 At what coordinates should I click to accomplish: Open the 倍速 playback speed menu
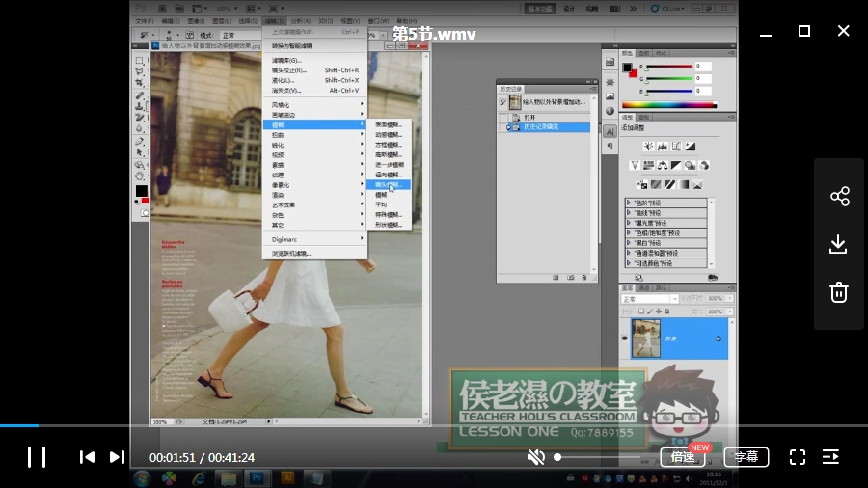(x=683, y=457)
